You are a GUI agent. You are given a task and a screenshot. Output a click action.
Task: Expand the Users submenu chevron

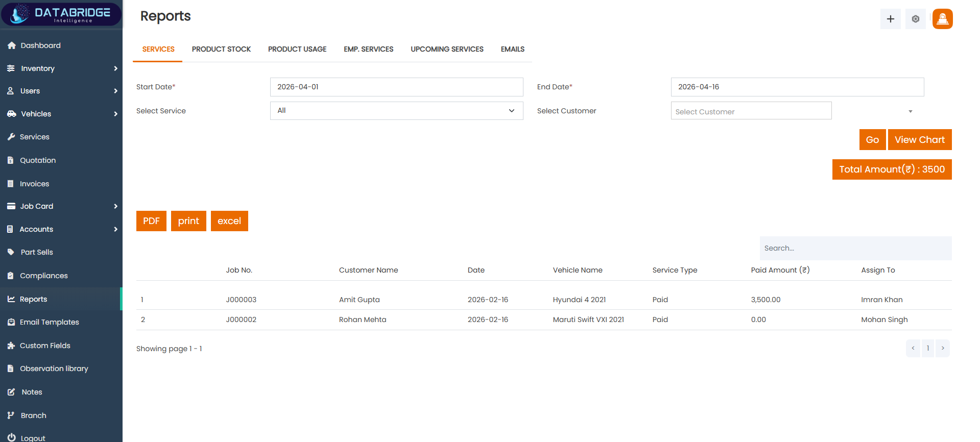click(115, 91)
